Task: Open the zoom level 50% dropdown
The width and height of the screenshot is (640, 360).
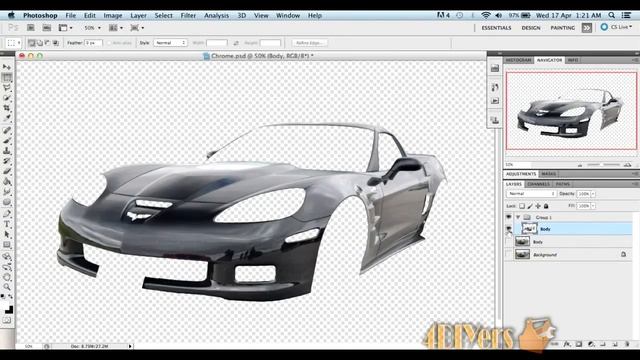Action: [x=92, y=28]
